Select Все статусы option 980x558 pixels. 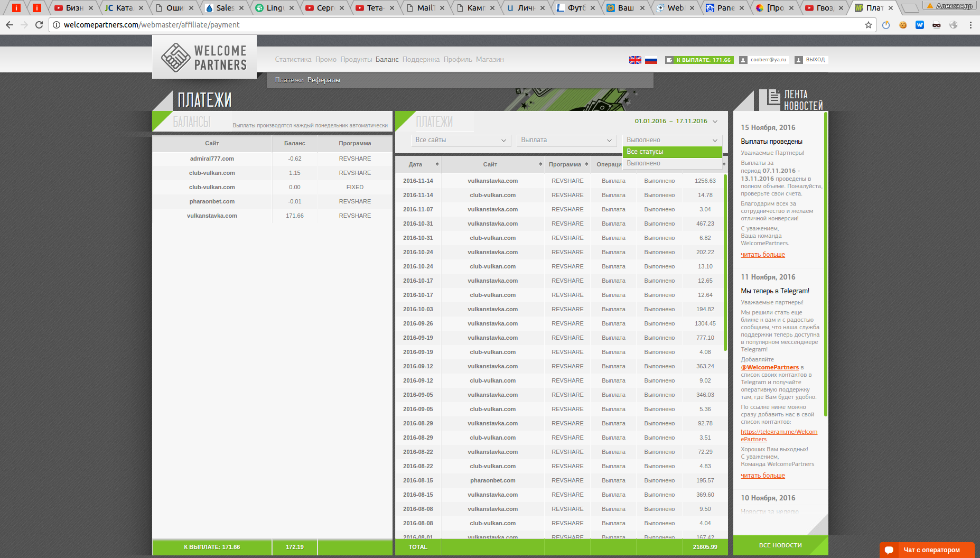(x=672, y=152)
